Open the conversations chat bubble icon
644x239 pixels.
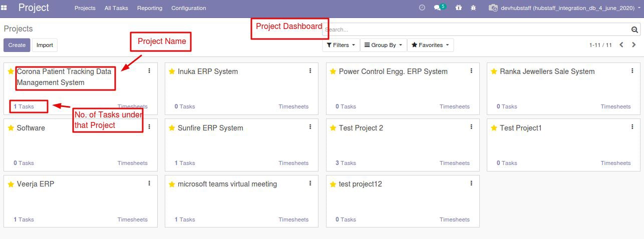(437, 8)
